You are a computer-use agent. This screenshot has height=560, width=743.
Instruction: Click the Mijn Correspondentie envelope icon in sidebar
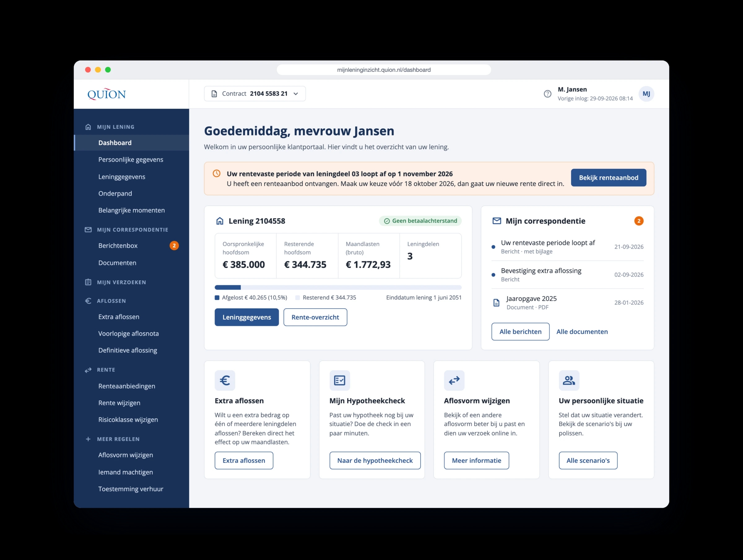(88, 230)
